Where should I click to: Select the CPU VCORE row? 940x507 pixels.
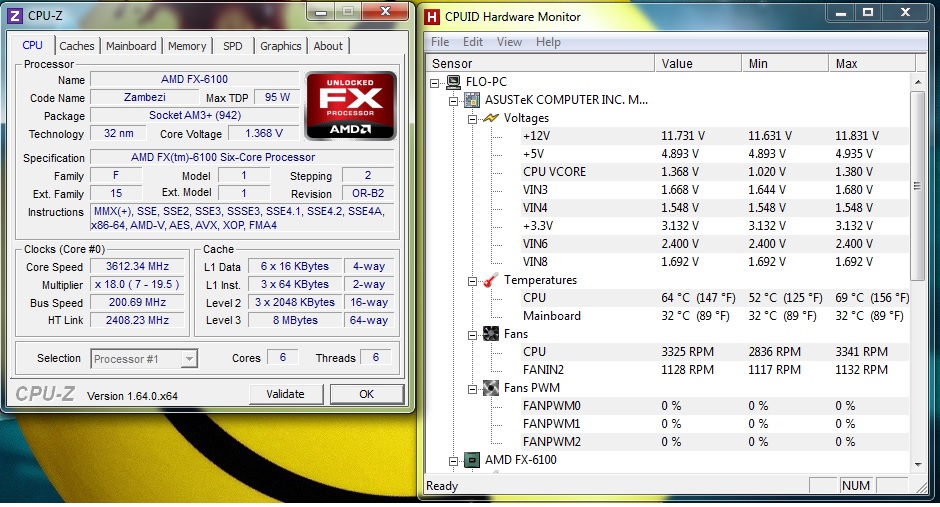pos(715,172)
